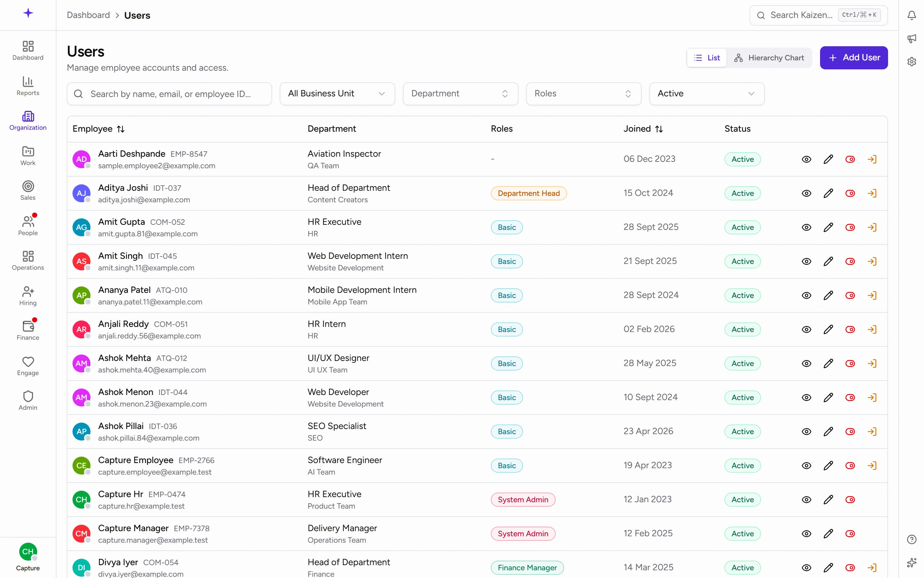Select employee name Ananya Patel
The image size is (924, 578).
tap(124, 290)
